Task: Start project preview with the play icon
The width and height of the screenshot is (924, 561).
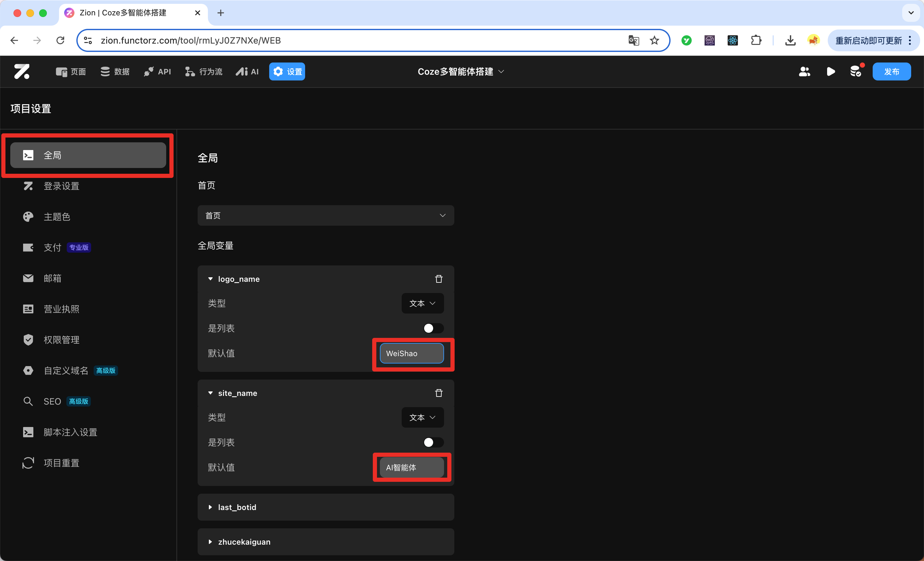Action: click(x=831, y=71)
